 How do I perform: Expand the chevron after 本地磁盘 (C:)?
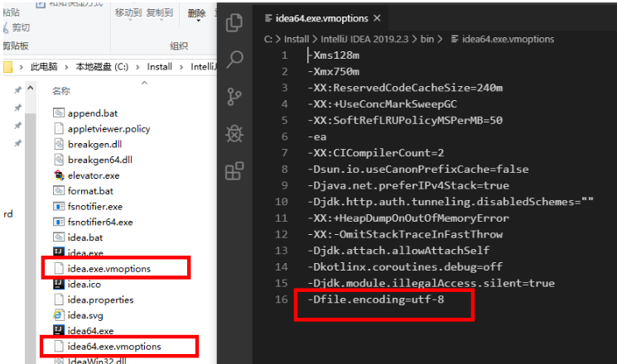click(137, 67)
